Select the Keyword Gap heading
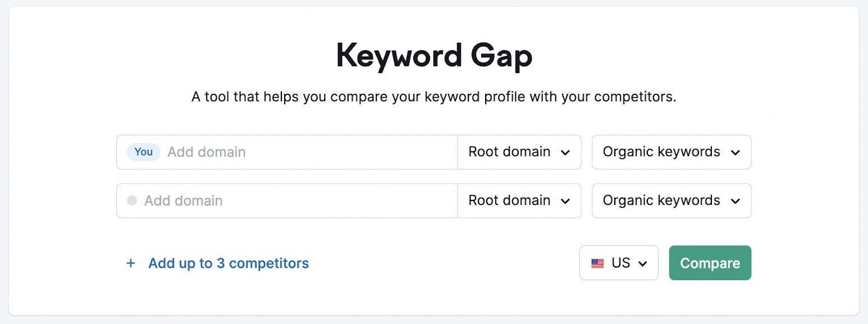Image resolution: width=868 pixels, height=324 pixels. pyautogui.click(x=434, y=55)
